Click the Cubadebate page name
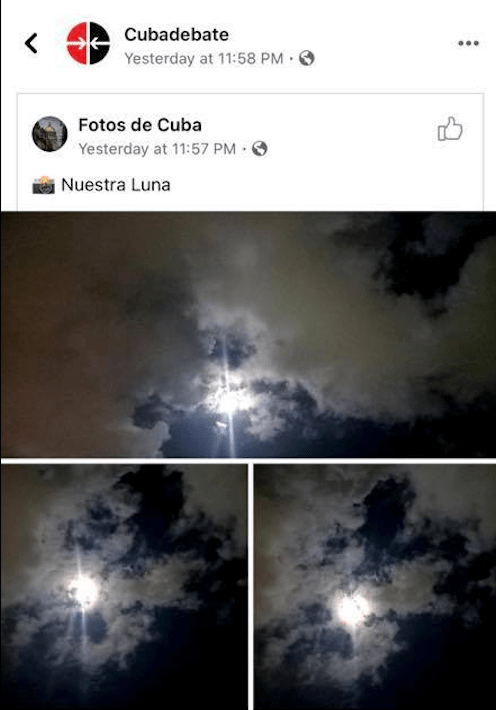This screenshot has width=496, height=710. [x=176, y=34]
